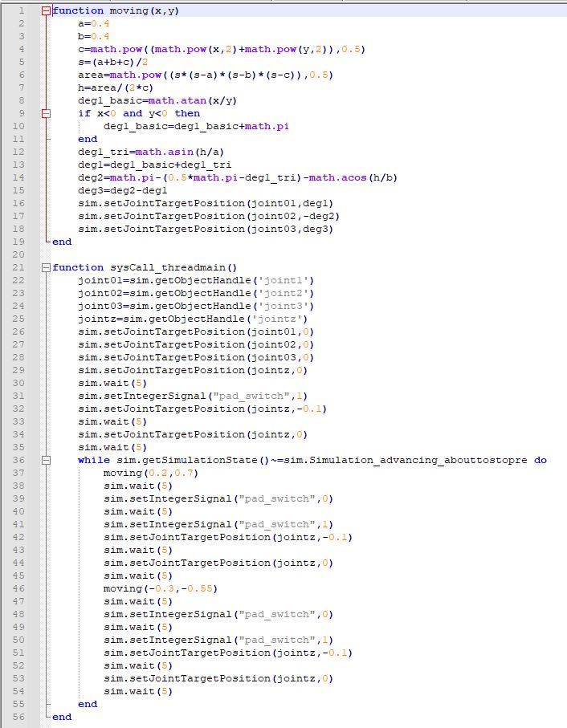Click pad_switch set to 0 on line 39
The width and height of the screenshot is (567, 728).
click(x=218, y=498)
